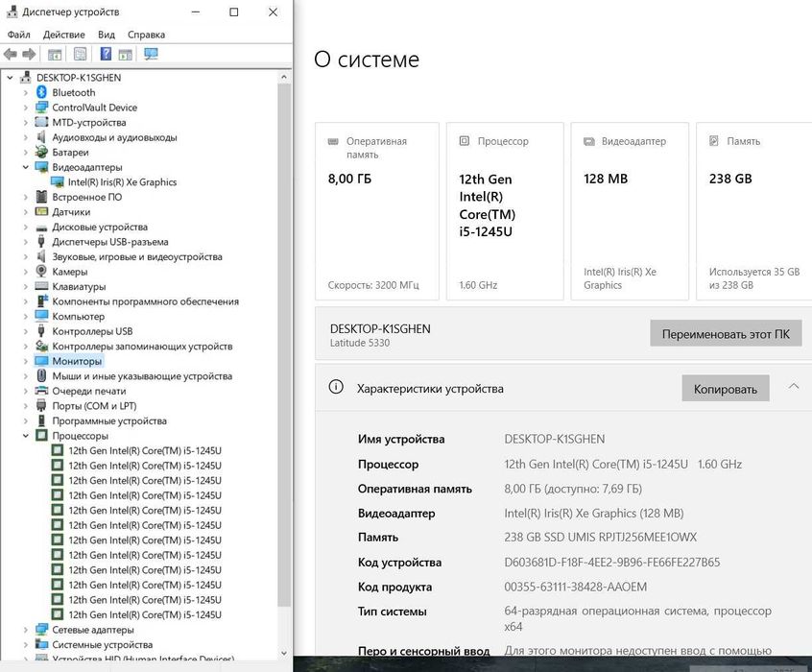Image resolution: width=812 pixels, height=672 pixels.
Task: Open the Файл menu
Action: click(x=18, y=35)
